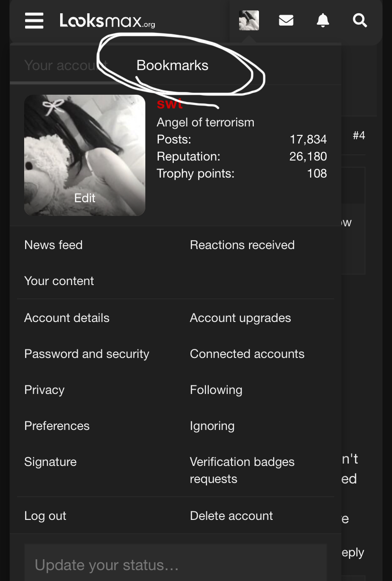392x581 pixels.
Task: Open the envelope messages inbox
Action: click(x=286, y=21)
